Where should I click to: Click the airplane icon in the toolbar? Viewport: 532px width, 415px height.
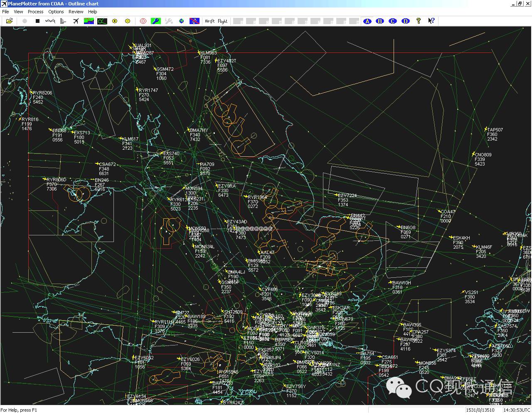[x=76, y=21]
